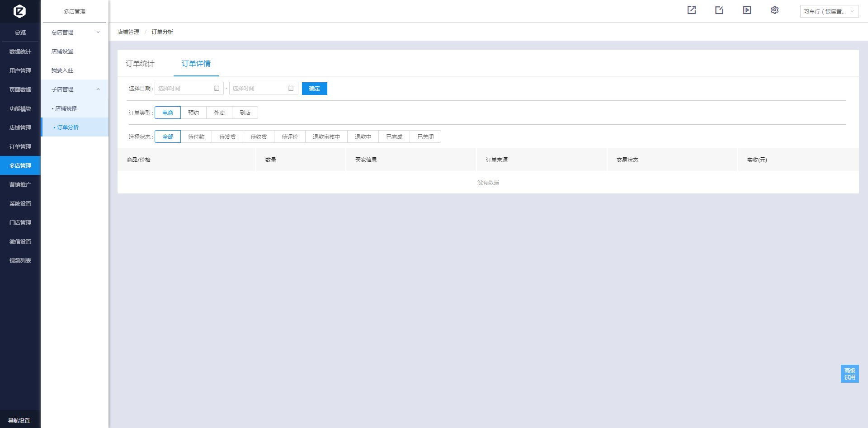Click the edit page icon in top bar
868x428 pixels.
click(719, 10)
